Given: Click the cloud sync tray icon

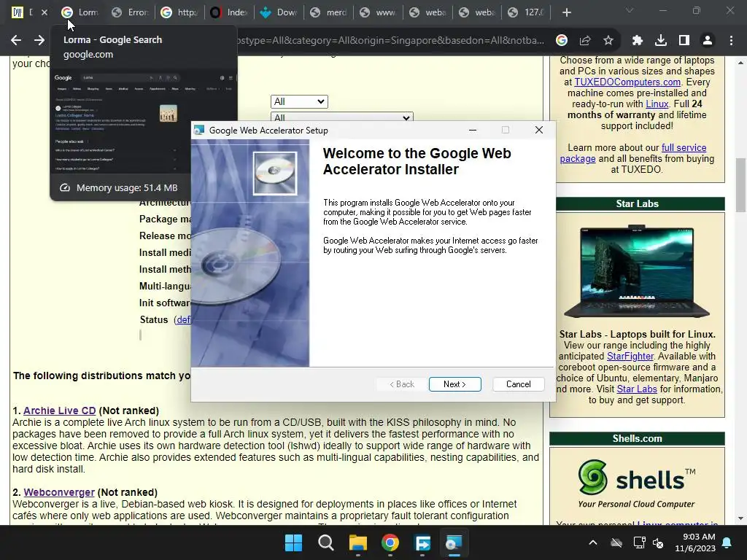Looking at the screenshot, I should click(x=616, y=542).
